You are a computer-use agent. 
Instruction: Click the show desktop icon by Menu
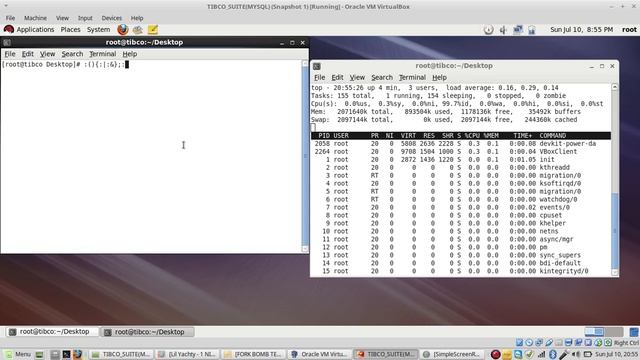(x=40, y=354)
